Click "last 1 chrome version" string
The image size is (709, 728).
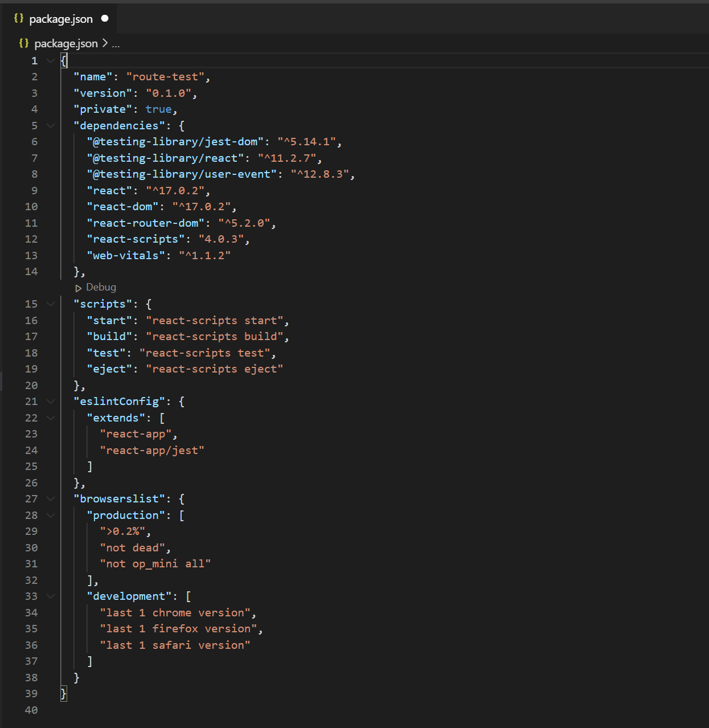pyautogui.click(x=175, y=613)
